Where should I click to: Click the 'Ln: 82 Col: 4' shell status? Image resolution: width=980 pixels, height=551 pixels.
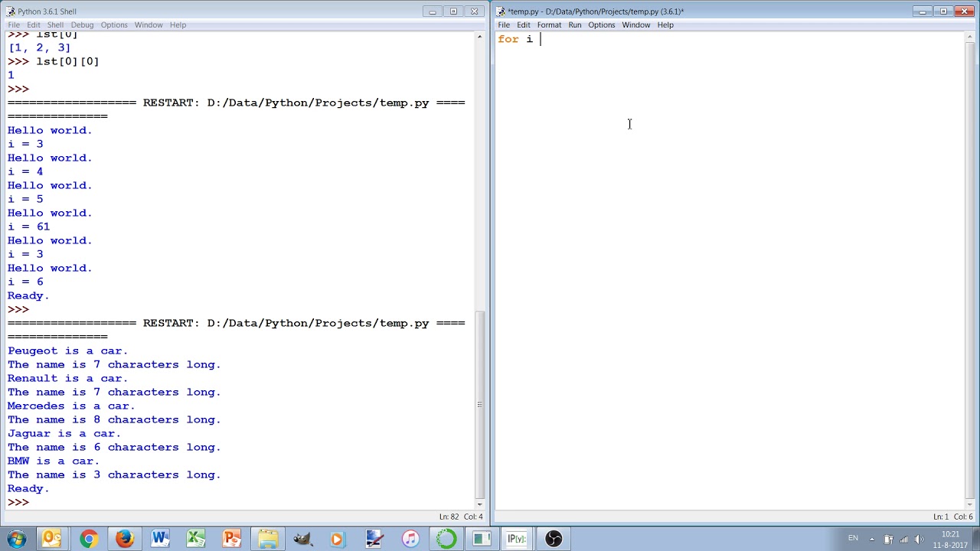point(461,517)
